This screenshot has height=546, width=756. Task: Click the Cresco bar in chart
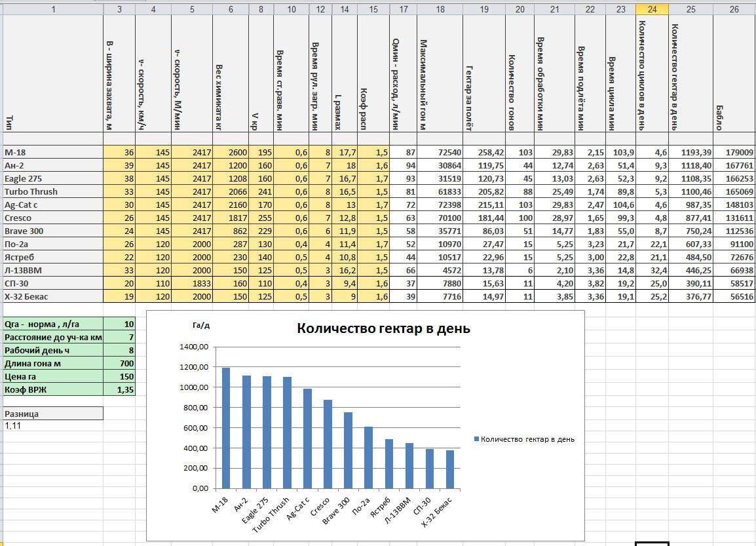(x=328, y=444)
